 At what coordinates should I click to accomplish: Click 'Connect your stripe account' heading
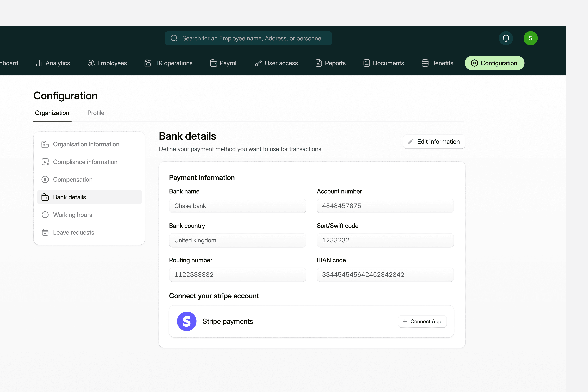[214, 296]
